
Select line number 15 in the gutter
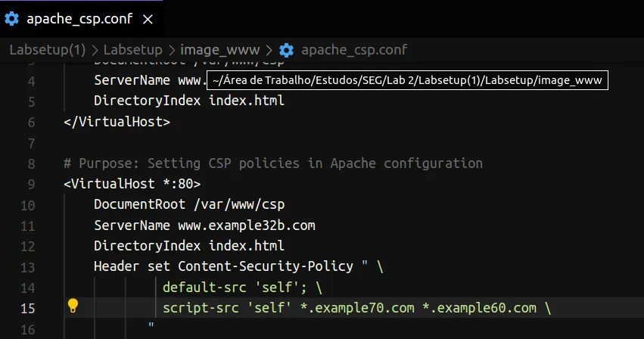(x=28, y=308)
